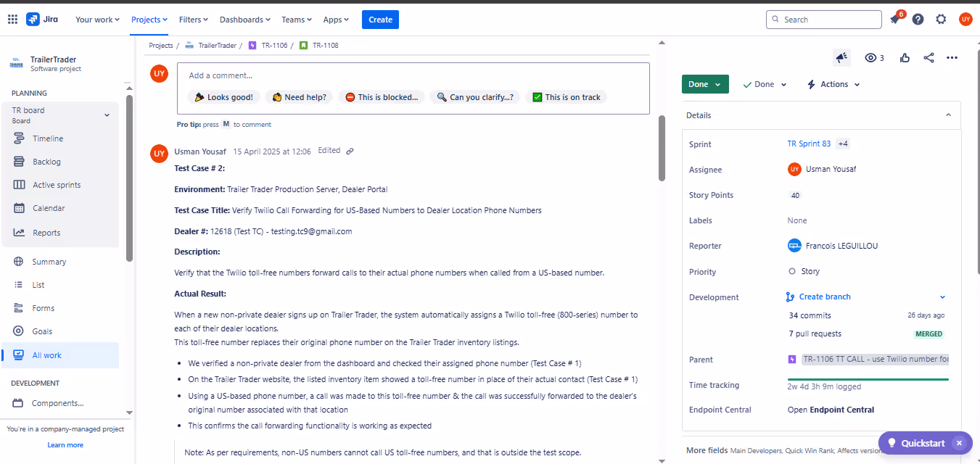This screenshot has height=464, width=980.
Task: Click the Goals target icon
Action: pos(19,331)
